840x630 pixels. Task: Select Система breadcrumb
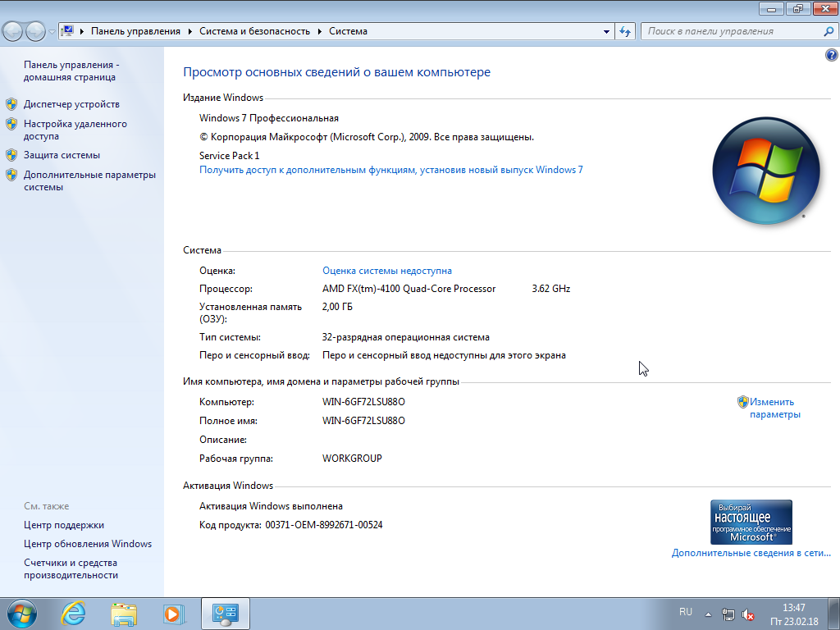pyautogui.click(x=348, y=31)
